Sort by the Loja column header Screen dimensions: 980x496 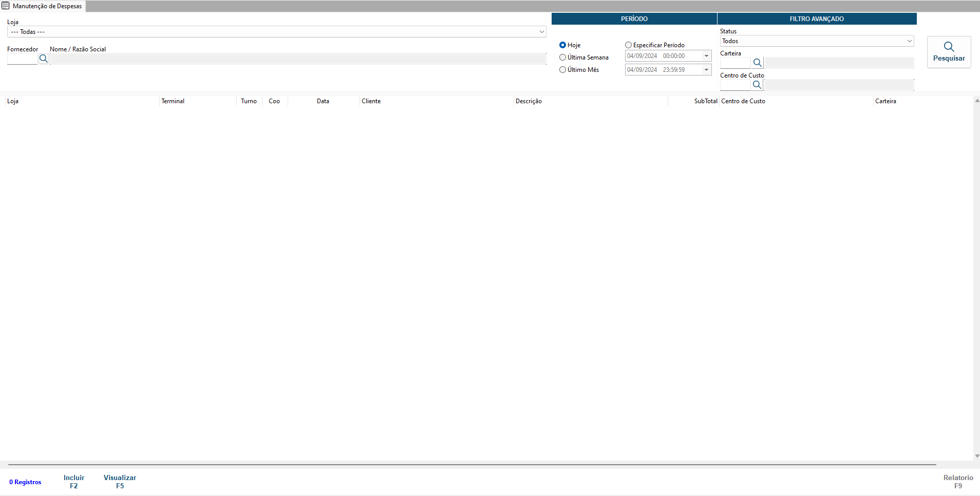(x=82, y=101)
